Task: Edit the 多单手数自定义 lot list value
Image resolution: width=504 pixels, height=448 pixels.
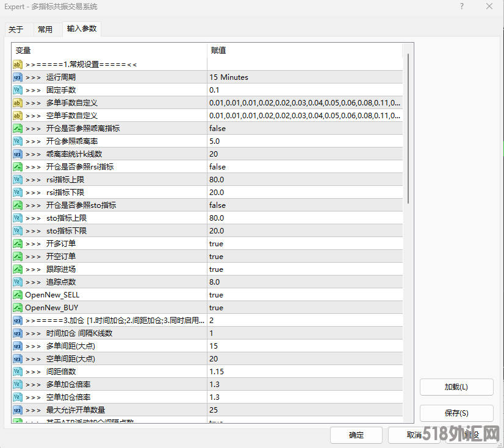Action: pos(304,103)
